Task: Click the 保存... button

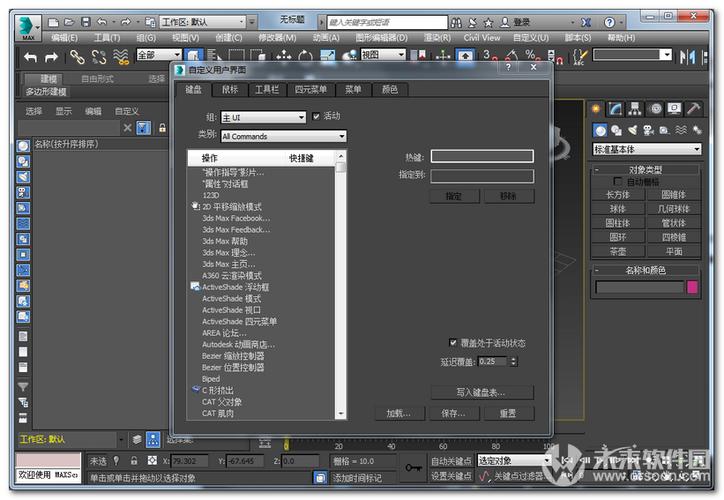Action: pos(454,413)
